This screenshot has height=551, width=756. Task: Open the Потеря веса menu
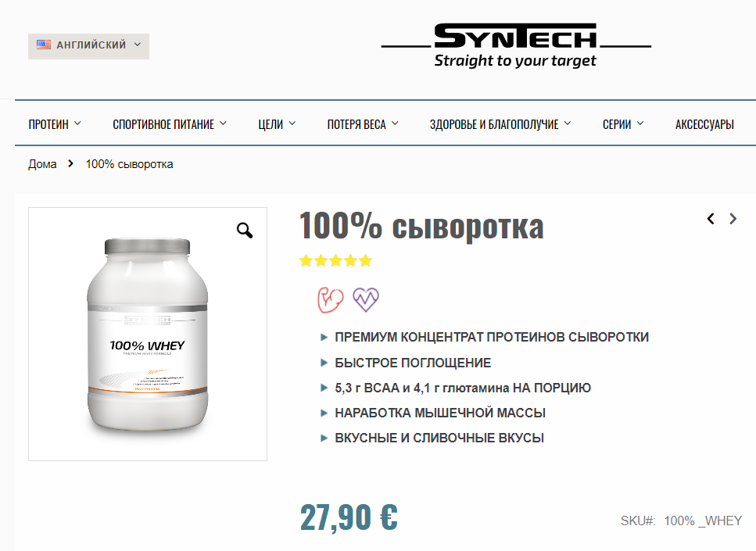pyautogui.click(x=363, y=124)
